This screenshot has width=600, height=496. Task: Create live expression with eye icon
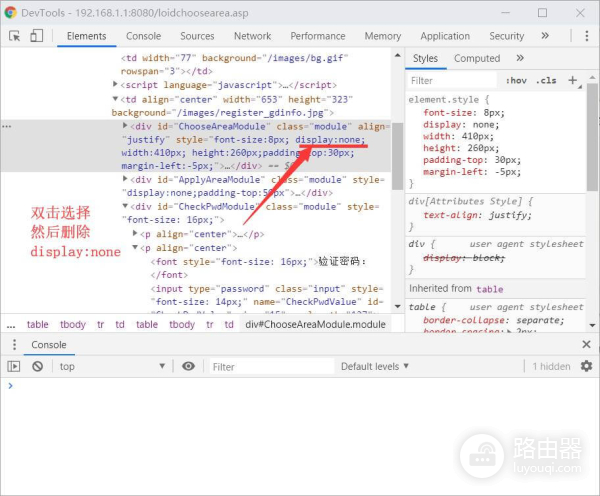coord(188,367)
